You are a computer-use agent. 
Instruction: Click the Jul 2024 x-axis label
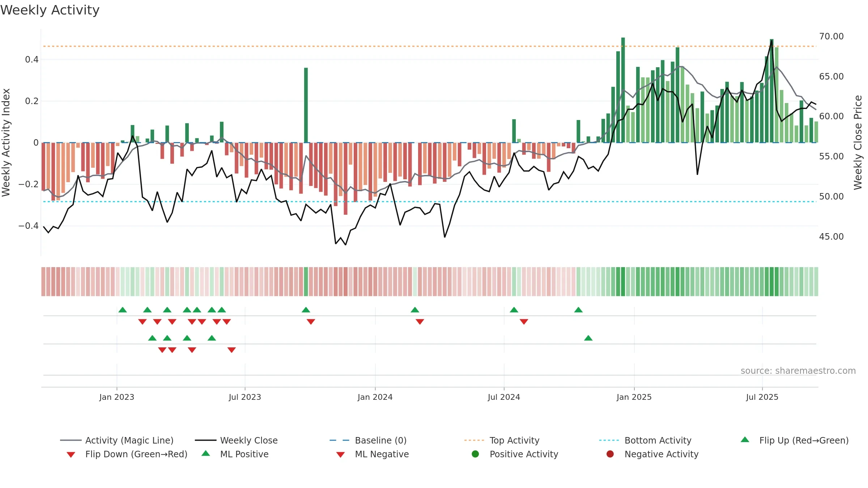tap(504, 397)
